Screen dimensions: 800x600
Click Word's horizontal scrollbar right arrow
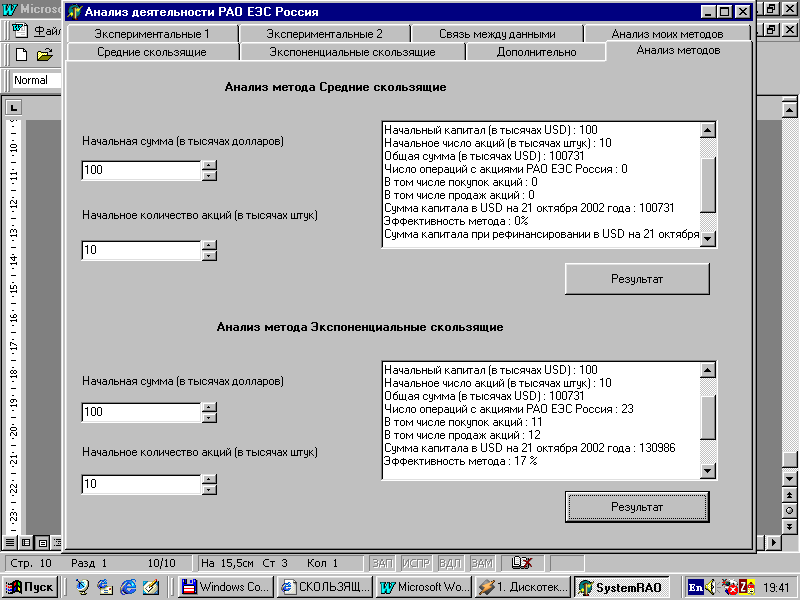tap(774, 542)
